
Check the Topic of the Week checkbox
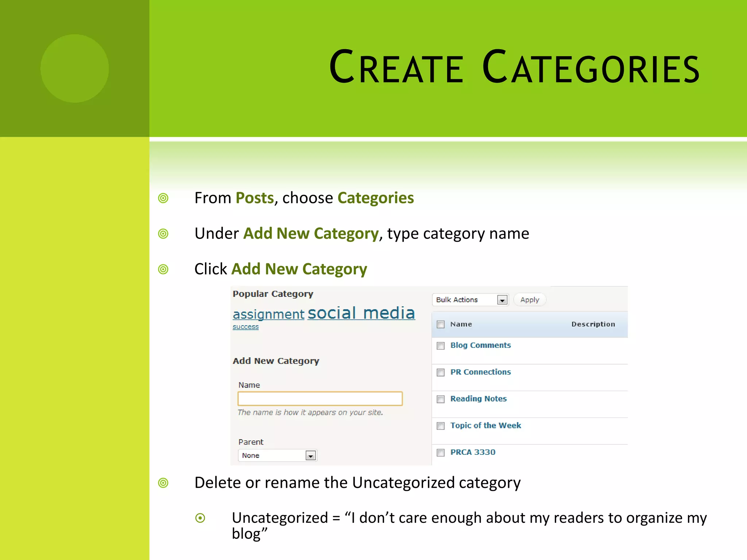point(441,426)
